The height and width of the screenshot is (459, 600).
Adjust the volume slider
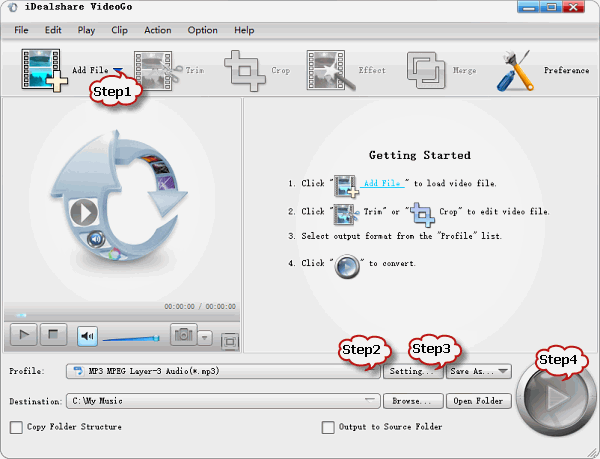[131, 339]
